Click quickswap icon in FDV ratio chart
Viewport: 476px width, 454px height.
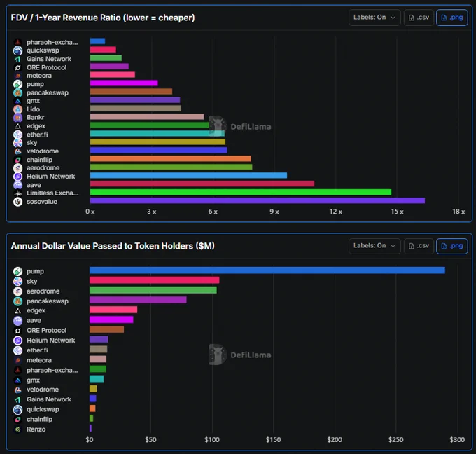18,50
